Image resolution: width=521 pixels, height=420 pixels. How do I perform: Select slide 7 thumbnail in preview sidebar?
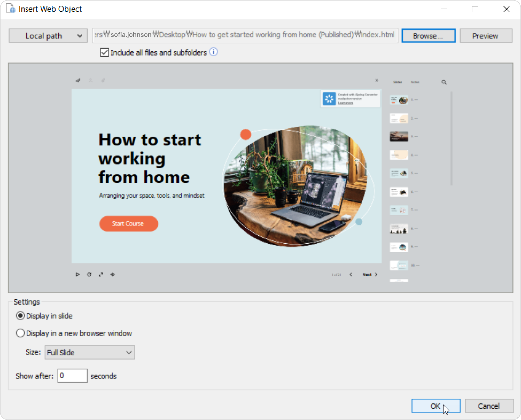click(399, 210)
